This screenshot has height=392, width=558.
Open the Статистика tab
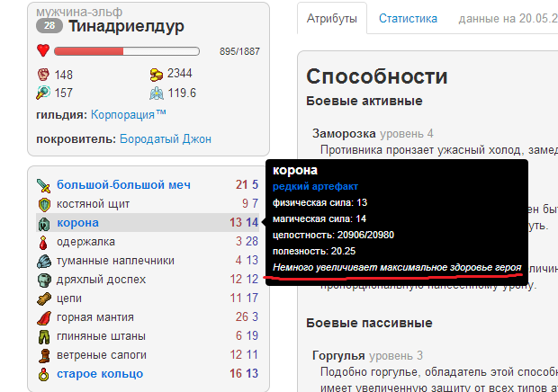click(x=408, y=18)
